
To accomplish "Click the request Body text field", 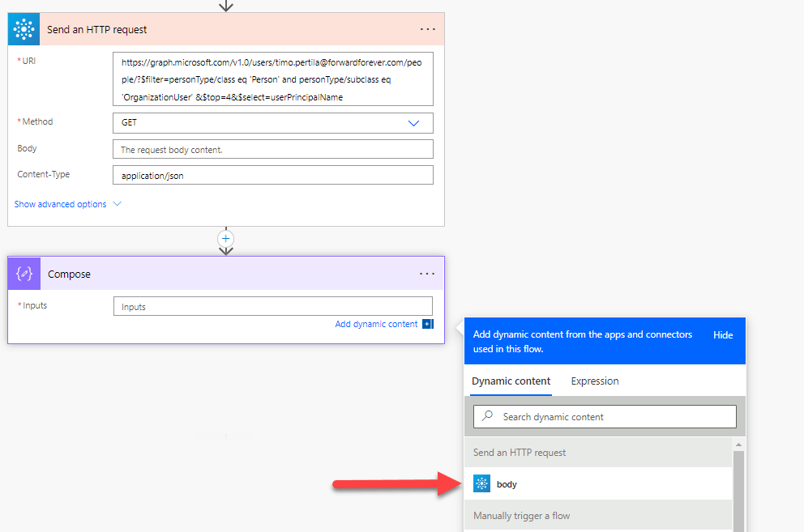I will (272, 149).
